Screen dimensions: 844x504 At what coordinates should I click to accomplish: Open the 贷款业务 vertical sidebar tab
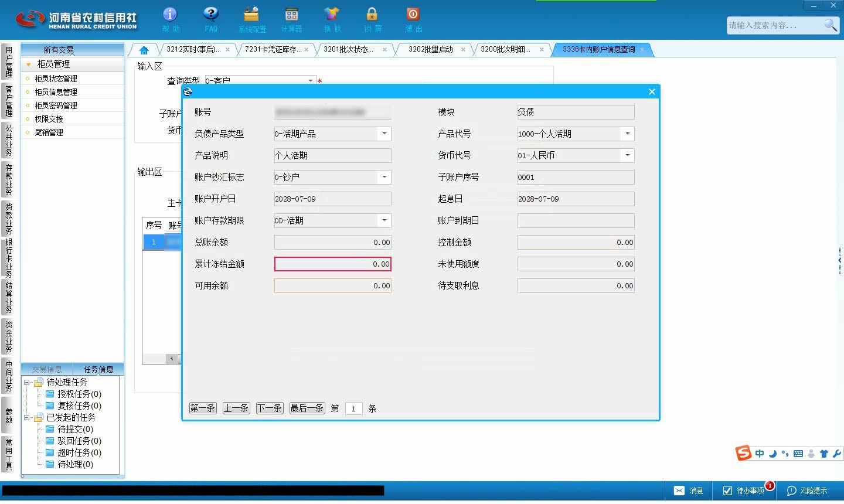point(8,219)
